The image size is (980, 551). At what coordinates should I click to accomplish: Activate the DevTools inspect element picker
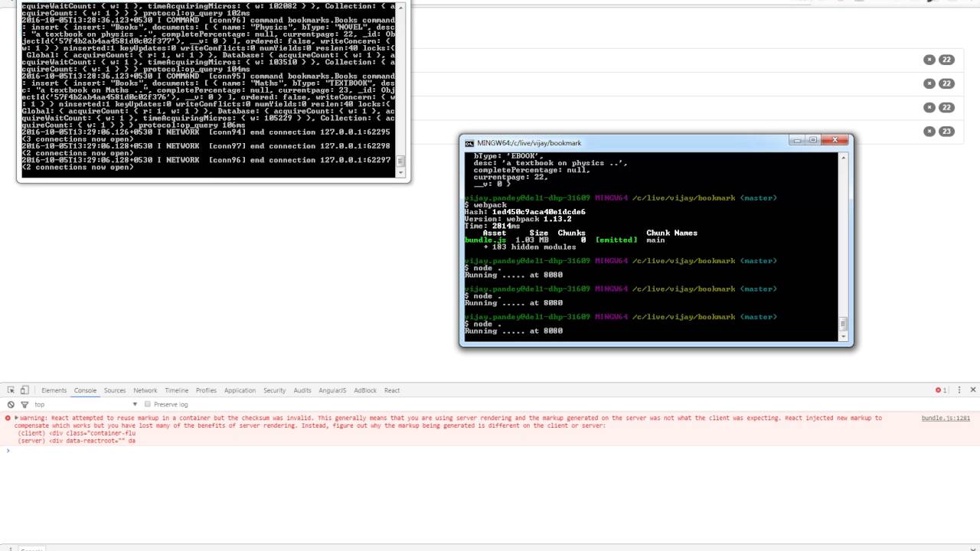[x=11, y=390]
